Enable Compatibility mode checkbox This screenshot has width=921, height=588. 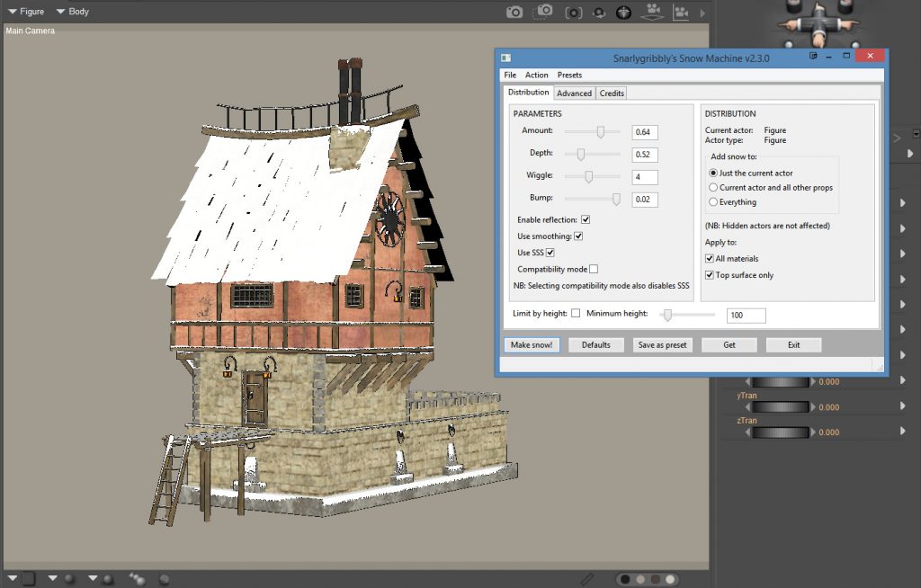594,269
